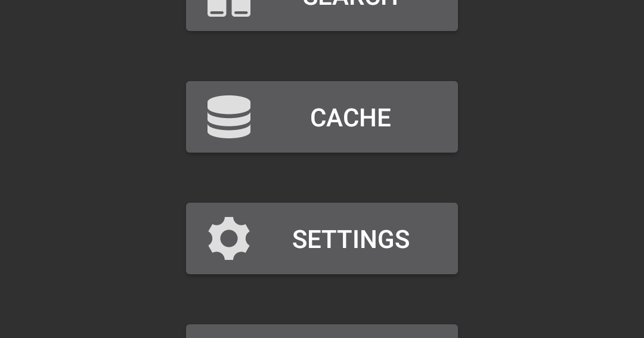Viewport: 644px width, 338px height.
Task: Click the top disk of the cache icon
Action: tap(229, 104)
